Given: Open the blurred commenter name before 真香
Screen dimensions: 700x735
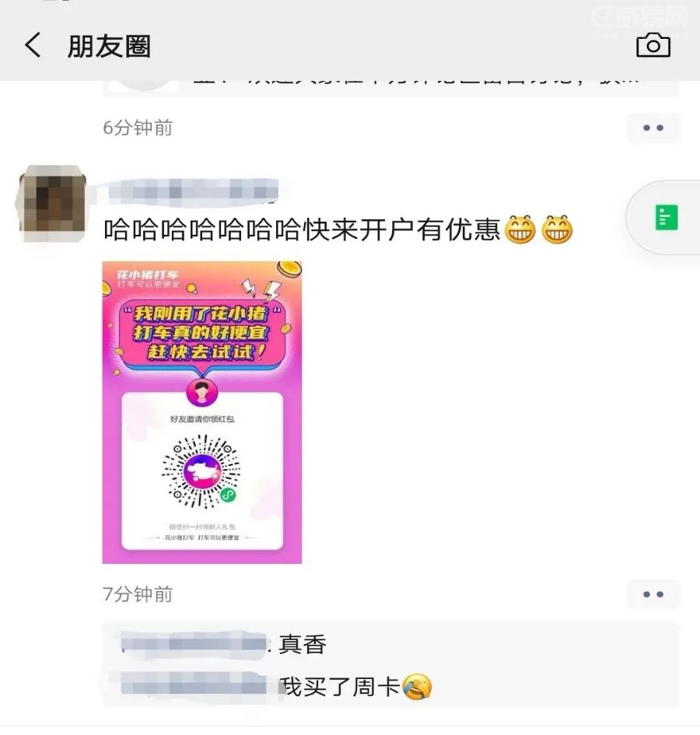Looking at the screenshot, I should [193, 642].
